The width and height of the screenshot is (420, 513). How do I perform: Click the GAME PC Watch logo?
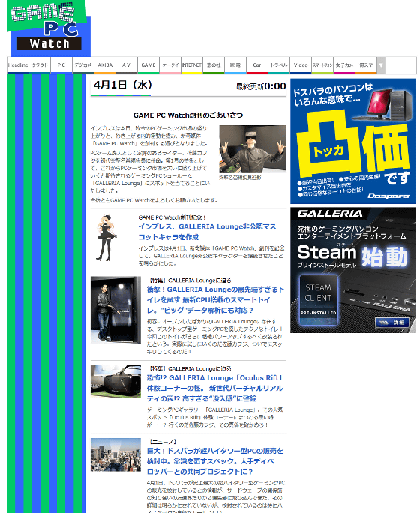(x=49, y=28)
